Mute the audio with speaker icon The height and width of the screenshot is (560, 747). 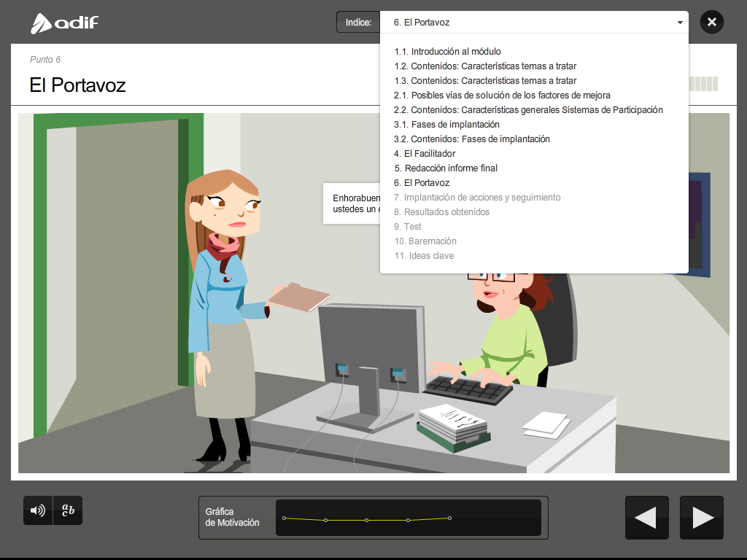pos(38,510)
